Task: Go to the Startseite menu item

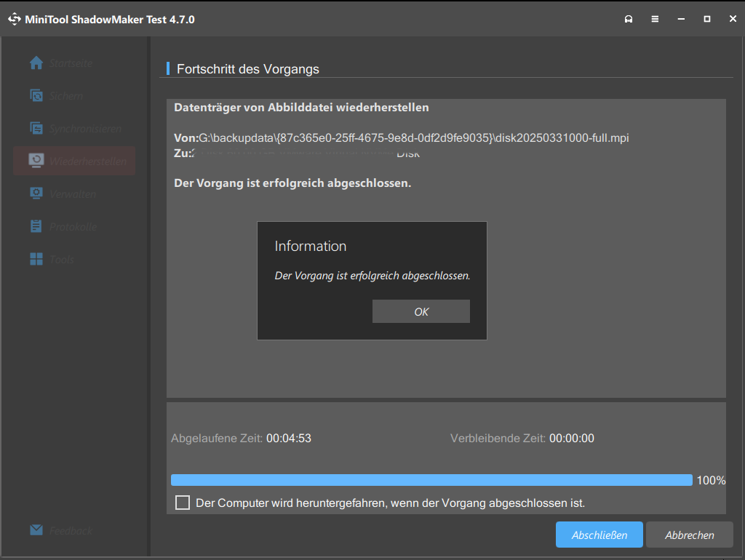Action: [74, 63]
